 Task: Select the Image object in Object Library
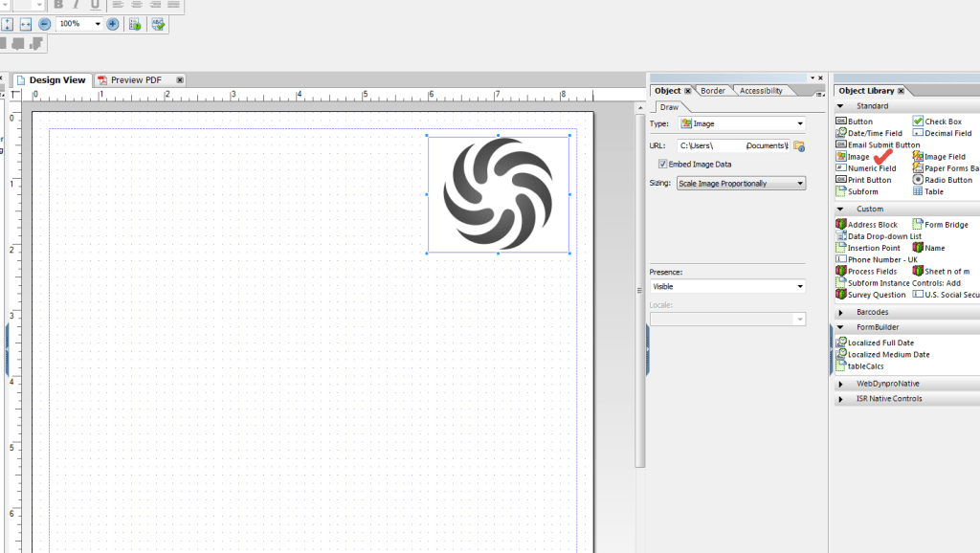860,156
